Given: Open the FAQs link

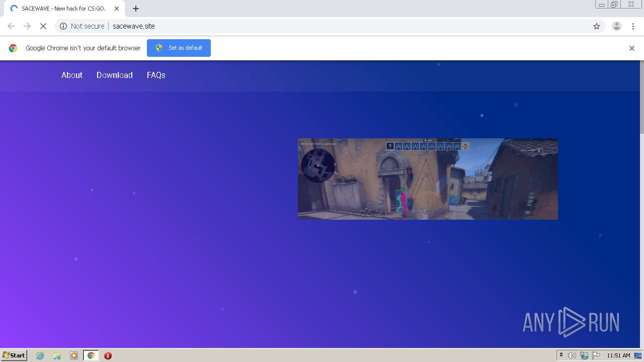Looking at the screenshot, I should (156, 75).
